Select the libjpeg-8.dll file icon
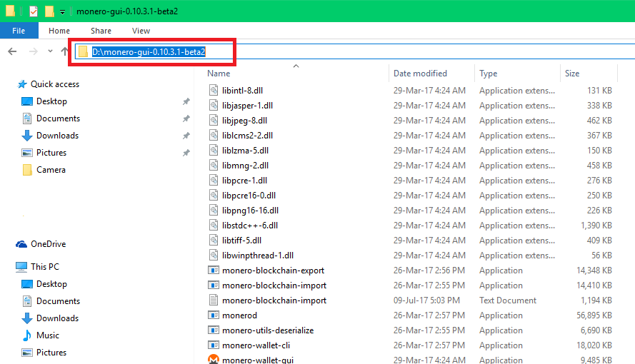635x364 pixels. [x=214, y=120]
